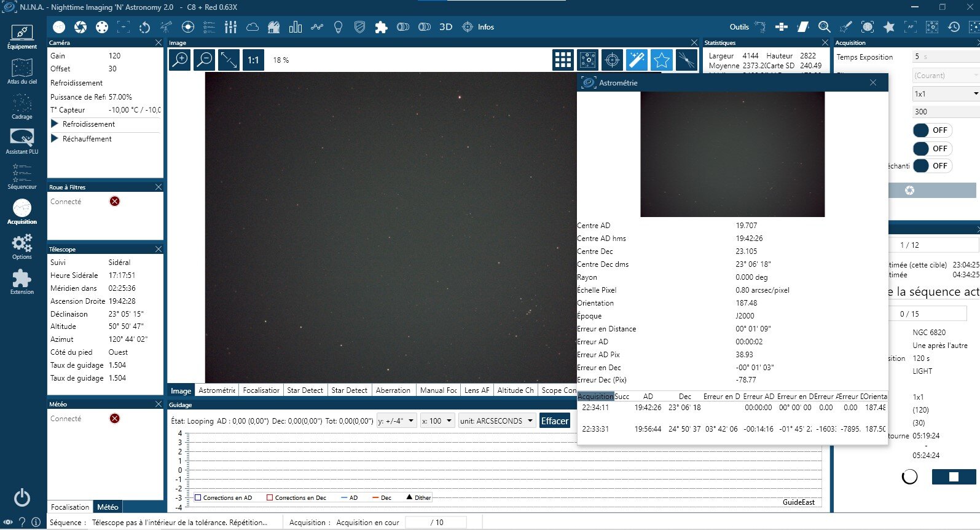Click the light bulb flat panel icon

tap(338, 27)
